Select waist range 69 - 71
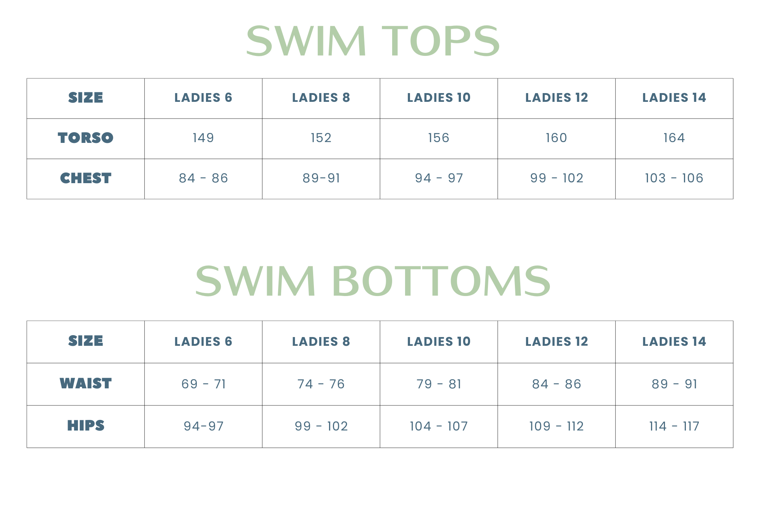Viewport: 760px width, 532px height. (x=203, y=384)
